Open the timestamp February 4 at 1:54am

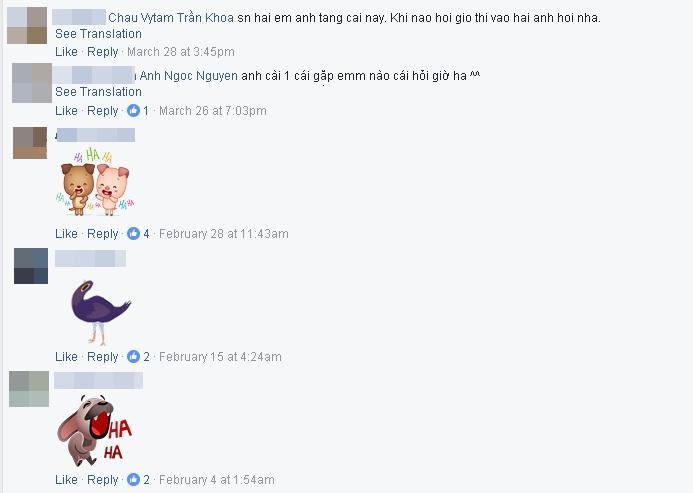(x=217, y=479)
